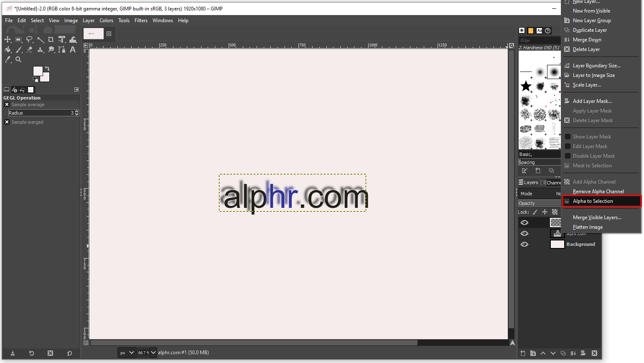This screenshot has width=644, height=363.
Task: Select the Paintbrush tool
Action: click(18, 50)
